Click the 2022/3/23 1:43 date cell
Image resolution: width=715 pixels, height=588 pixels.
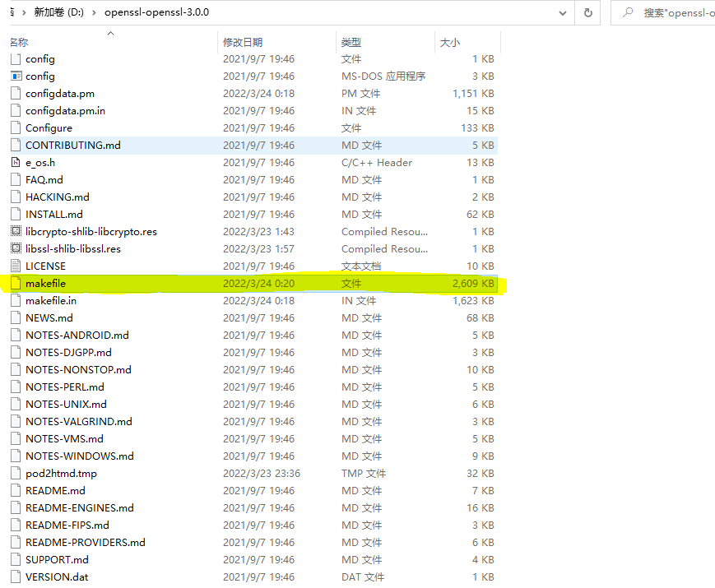258,232
